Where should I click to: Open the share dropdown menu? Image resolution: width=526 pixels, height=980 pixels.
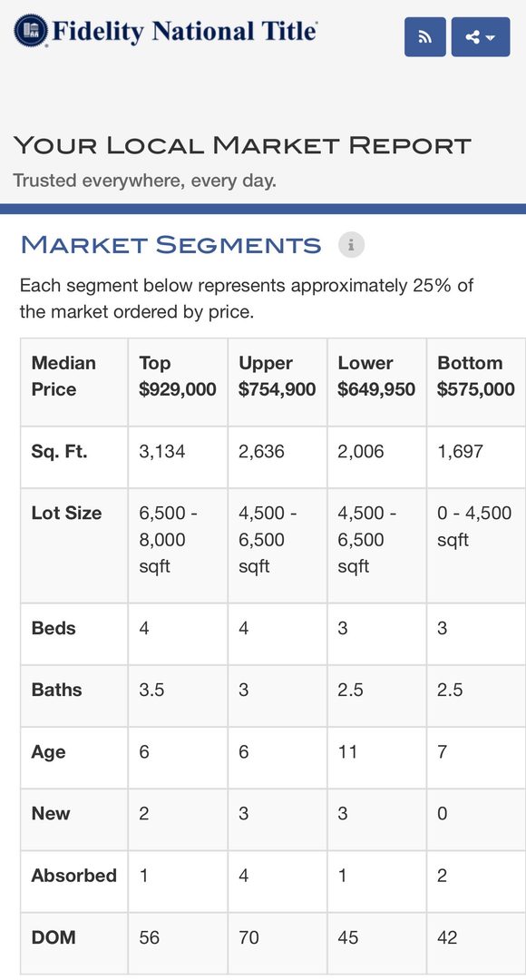481,37
